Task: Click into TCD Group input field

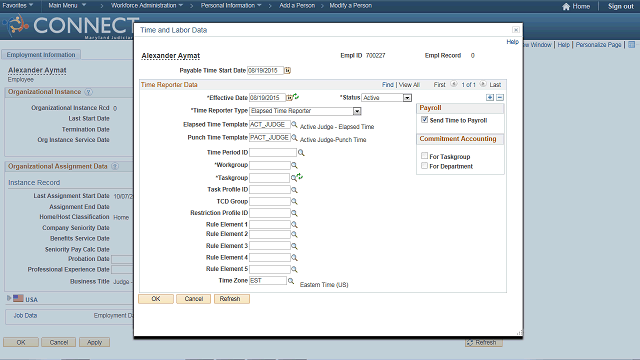Action: [x=269, y=202]
